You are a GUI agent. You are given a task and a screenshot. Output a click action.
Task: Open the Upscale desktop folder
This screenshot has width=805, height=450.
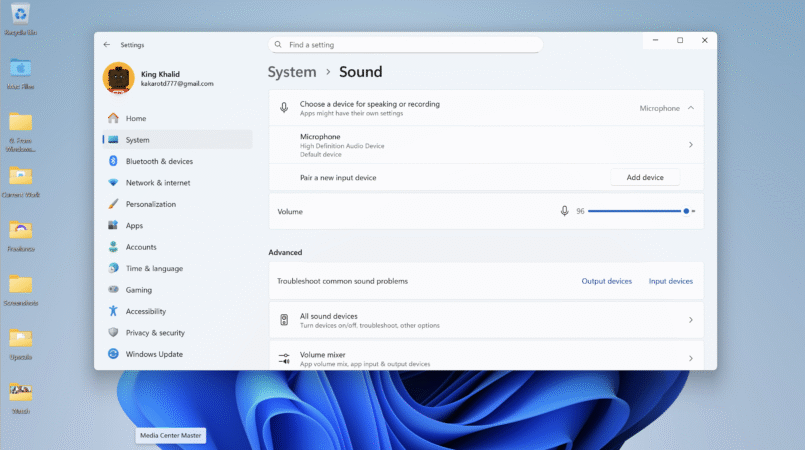pyautogui.click(x=21, y=344)
